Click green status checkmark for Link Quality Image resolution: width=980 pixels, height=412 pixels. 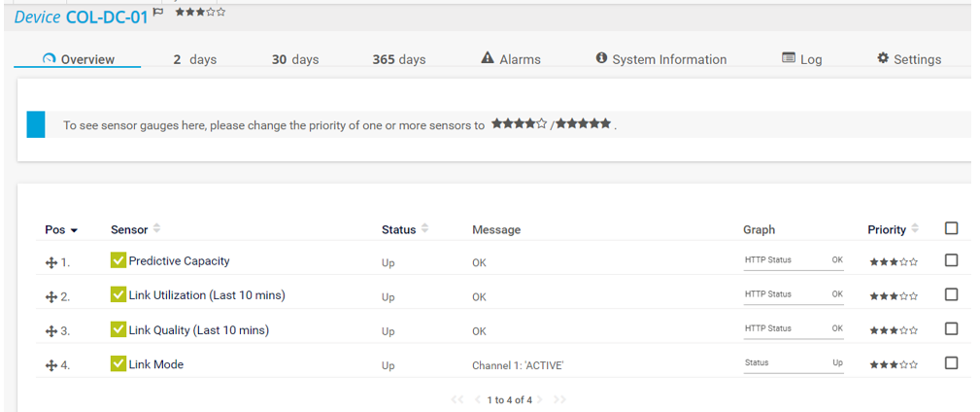[x=118, y=329]
